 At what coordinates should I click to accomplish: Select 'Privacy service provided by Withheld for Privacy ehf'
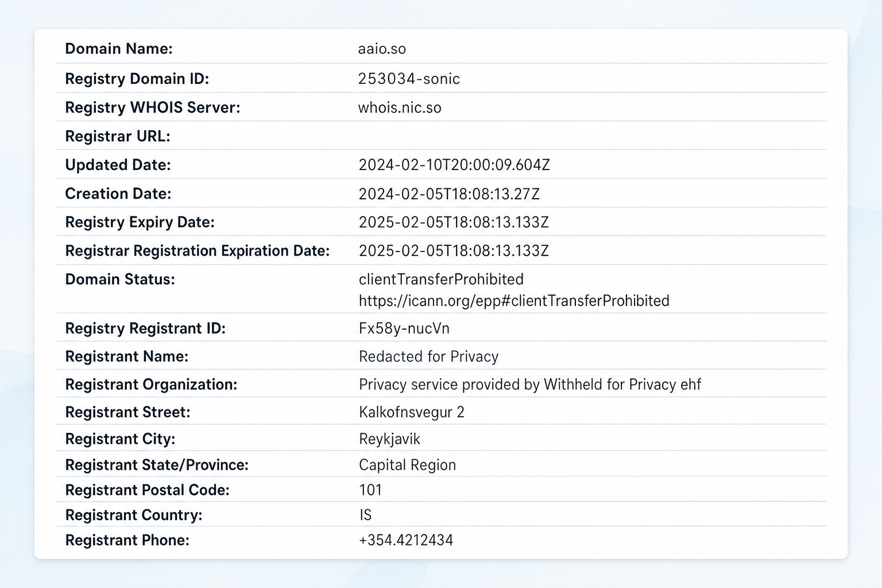[530, 385]
